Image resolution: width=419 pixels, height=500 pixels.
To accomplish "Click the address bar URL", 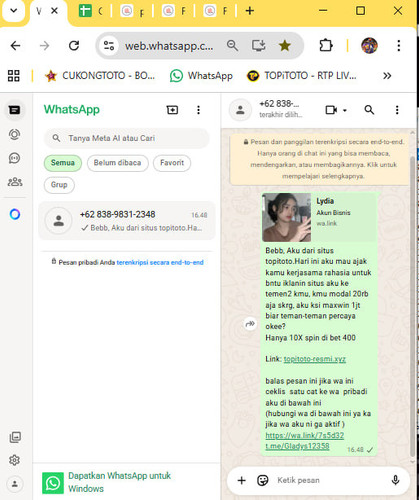I will point(169,46).
